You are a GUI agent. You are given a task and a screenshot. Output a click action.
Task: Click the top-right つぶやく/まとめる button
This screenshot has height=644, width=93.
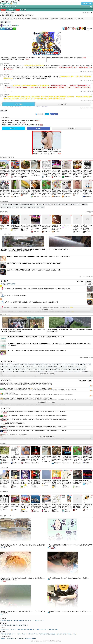coord(87,3)
